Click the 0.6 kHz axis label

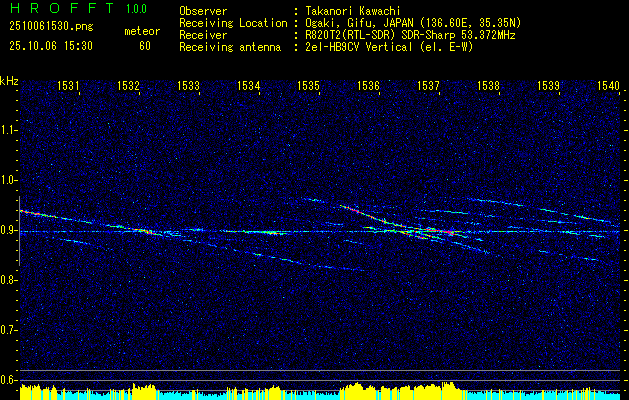tap(7, 380)
